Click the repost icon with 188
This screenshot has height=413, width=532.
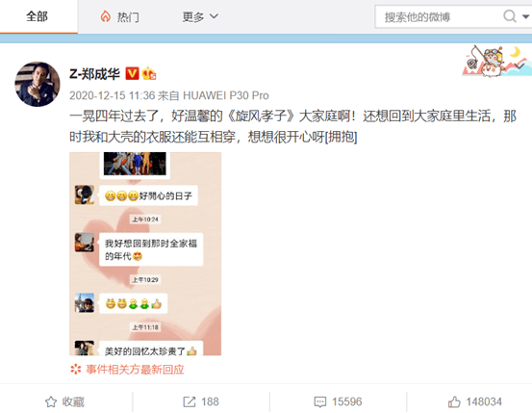[201, 401]
